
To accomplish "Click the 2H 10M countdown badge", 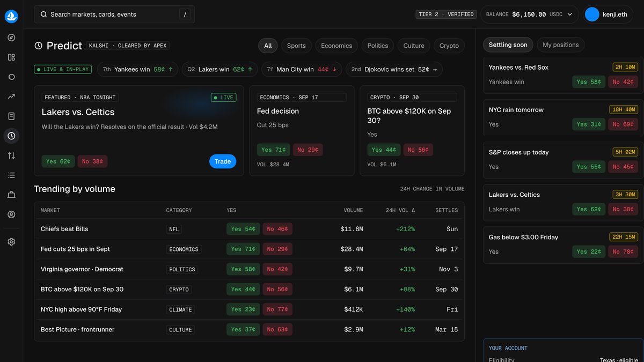I will point(625,67).
